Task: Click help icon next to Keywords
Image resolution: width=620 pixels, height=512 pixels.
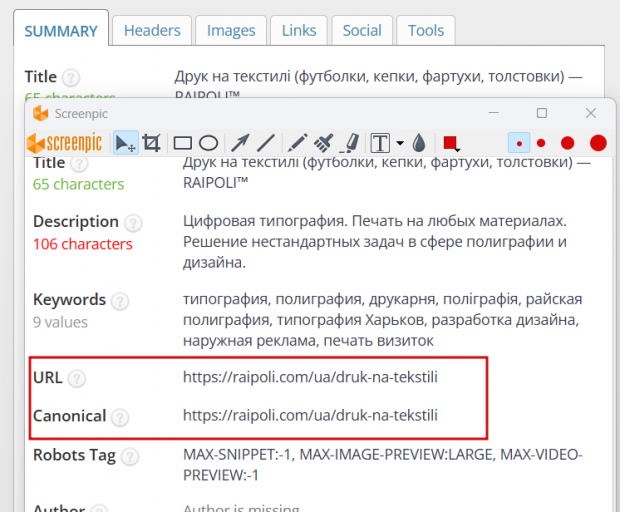Action: 120,301
